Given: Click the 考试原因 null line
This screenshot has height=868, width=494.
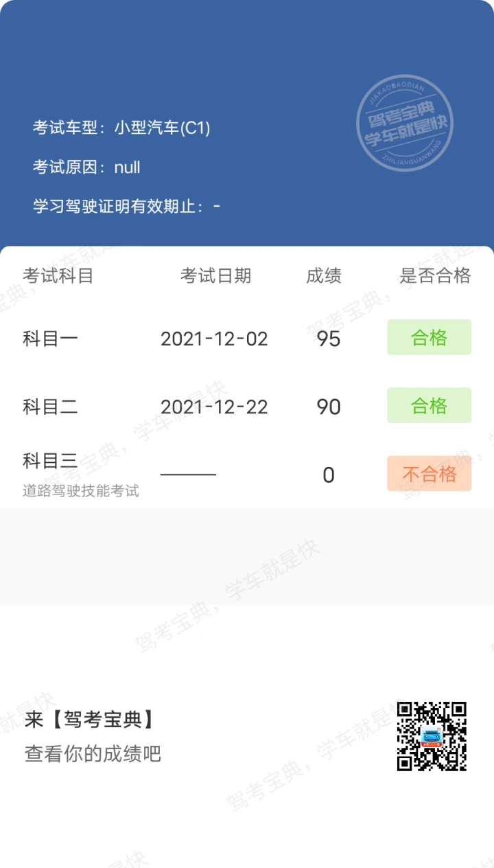Looking at the screenshot, I should (86, 167).
